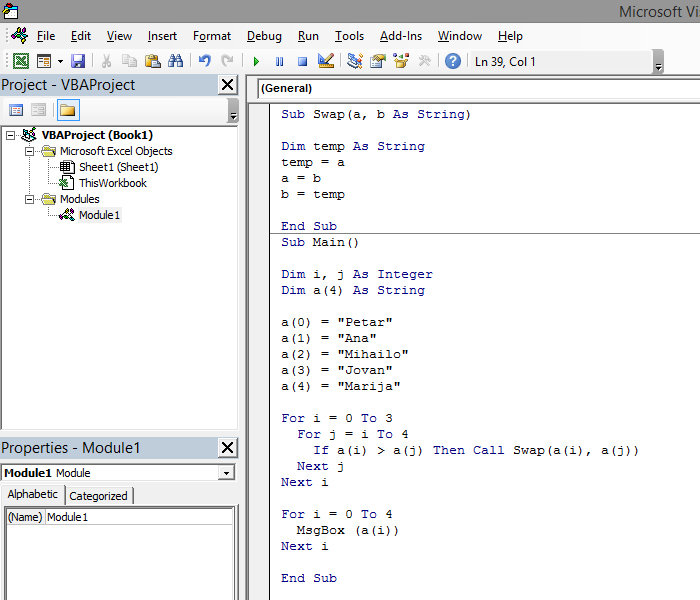Open Project Explorer toolbar icon
Image resolution: width=700 pixels, height=600 pixels.
click(355, 61)
